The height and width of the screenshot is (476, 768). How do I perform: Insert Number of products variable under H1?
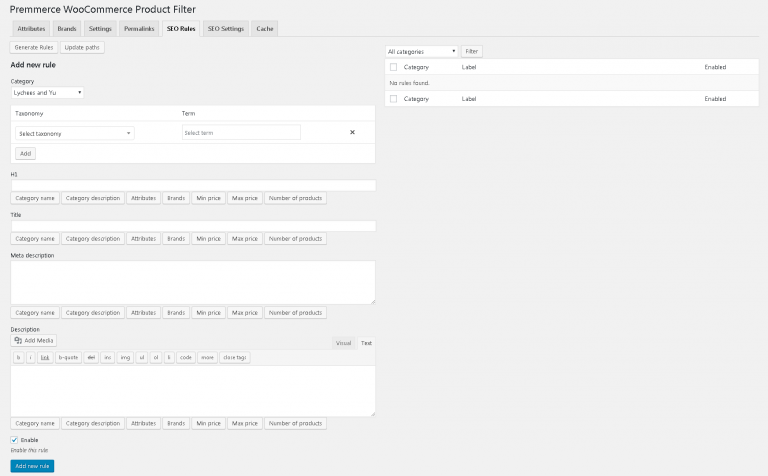coord(295,198)
